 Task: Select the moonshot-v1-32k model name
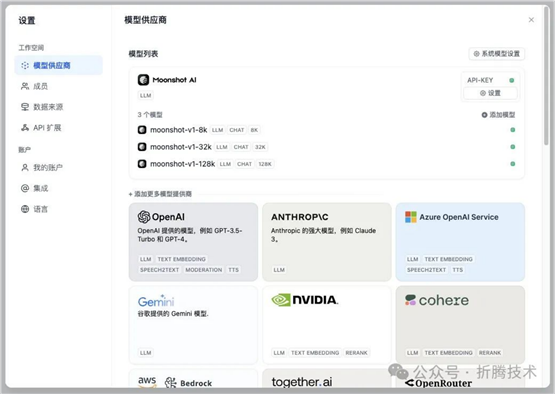click(x=181, y=147)
